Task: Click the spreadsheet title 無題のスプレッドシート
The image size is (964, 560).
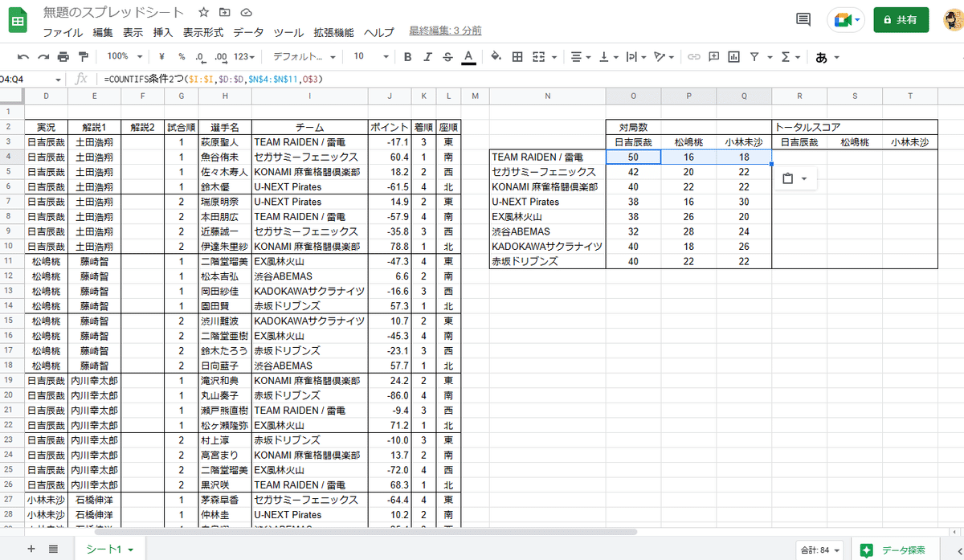Action: pos(113,13)
